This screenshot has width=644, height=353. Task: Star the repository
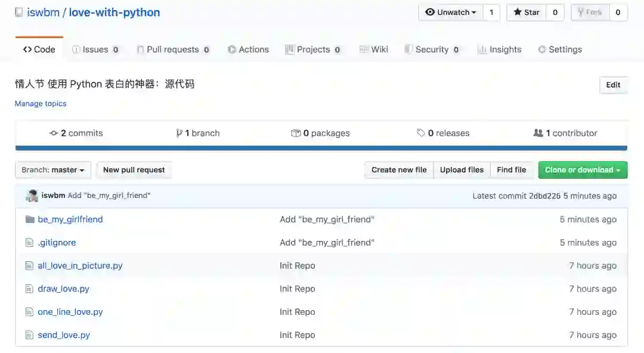click(527, 13)
